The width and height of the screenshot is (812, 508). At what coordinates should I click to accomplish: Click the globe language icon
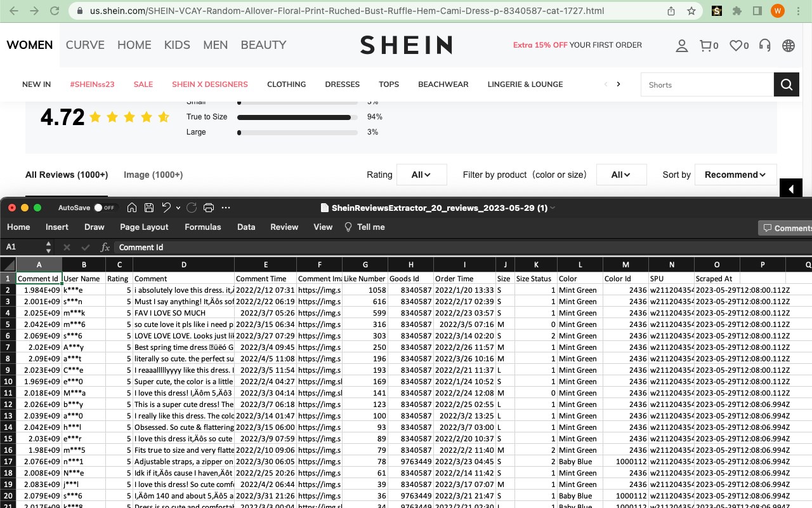pos(789,45)
